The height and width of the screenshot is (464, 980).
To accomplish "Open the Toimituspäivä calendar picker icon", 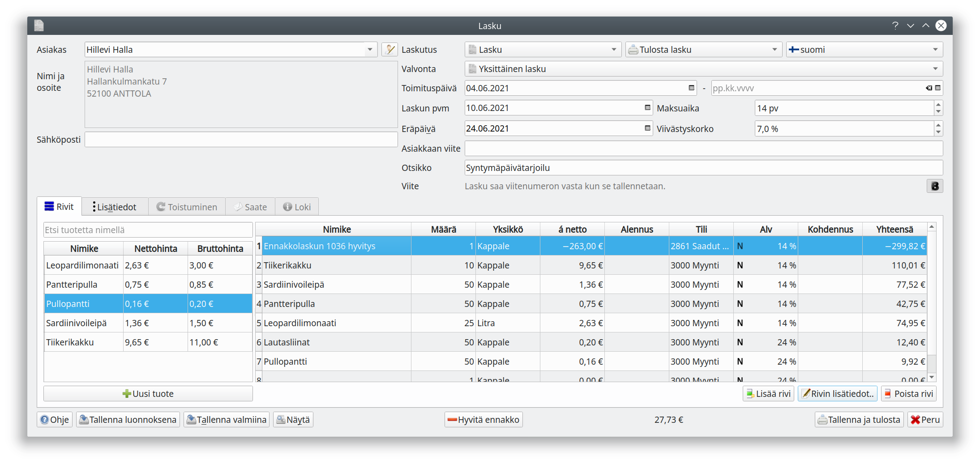I will coord(692,88).
